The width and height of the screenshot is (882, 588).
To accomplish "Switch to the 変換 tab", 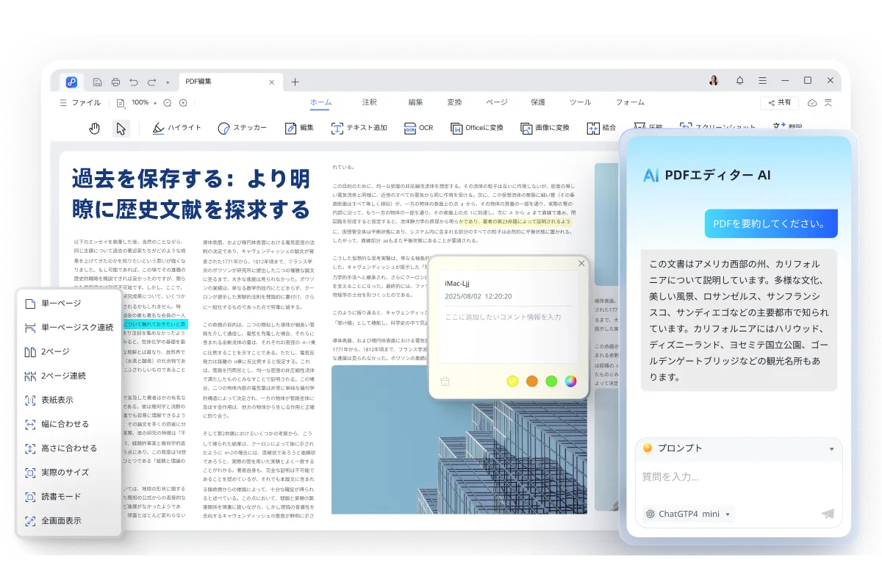I will 454,102.
